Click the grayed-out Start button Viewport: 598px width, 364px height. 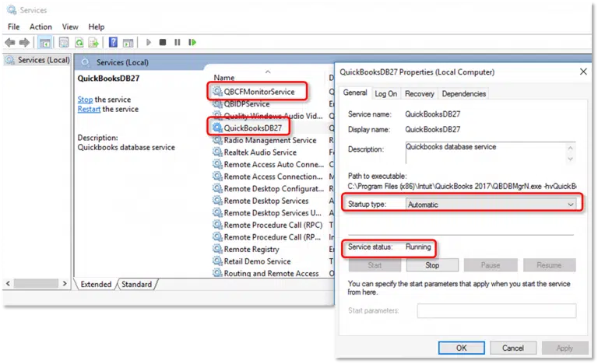click(x=375, y=265)
